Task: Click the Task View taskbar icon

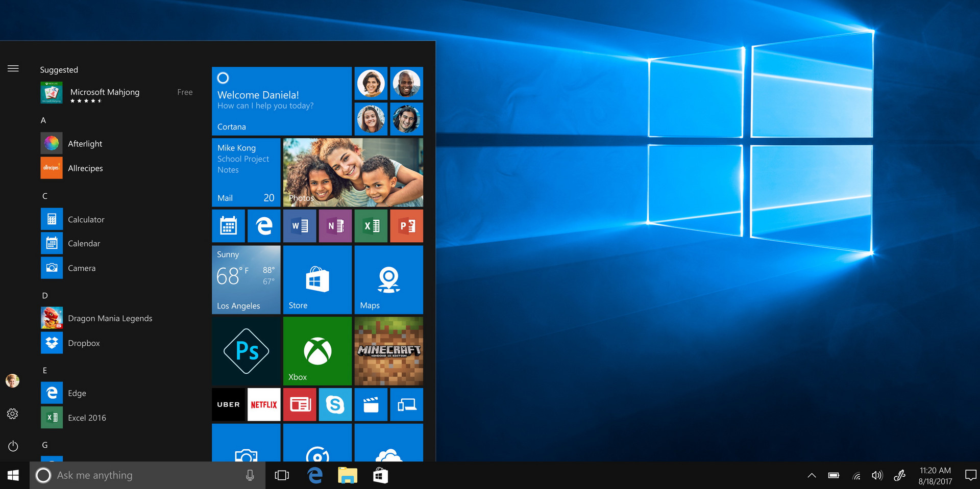Action: [x=282, y=475]
